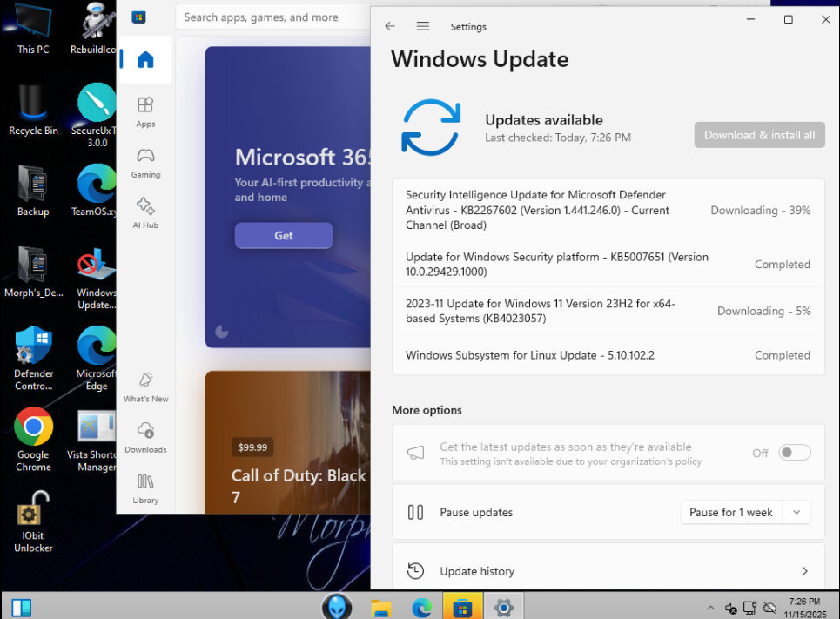This screenshot has height=619, width=840.
Task: Open What's New in Store sidebar
Action: tap(145, 387)
